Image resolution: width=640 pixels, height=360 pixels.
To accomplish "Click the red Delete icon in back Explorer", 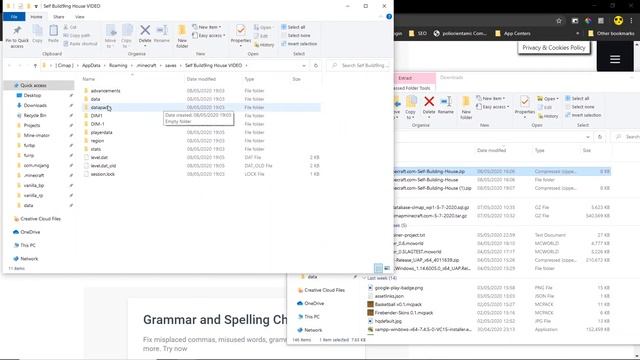I will [429, 102].
